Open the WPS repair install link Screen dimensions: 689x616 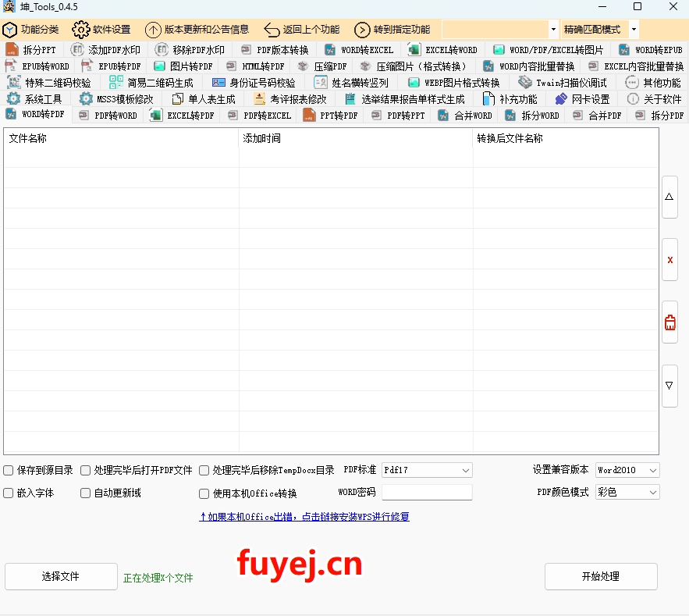[304, 517]
